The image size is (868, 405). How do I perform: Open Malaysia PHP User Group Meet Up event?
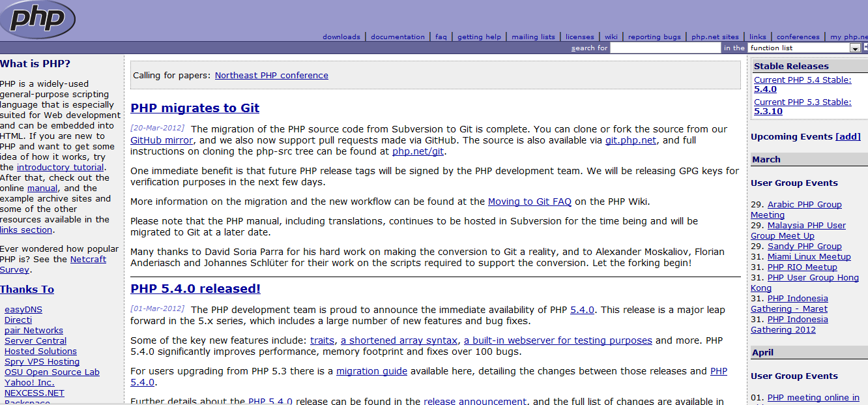click(798, 231)
